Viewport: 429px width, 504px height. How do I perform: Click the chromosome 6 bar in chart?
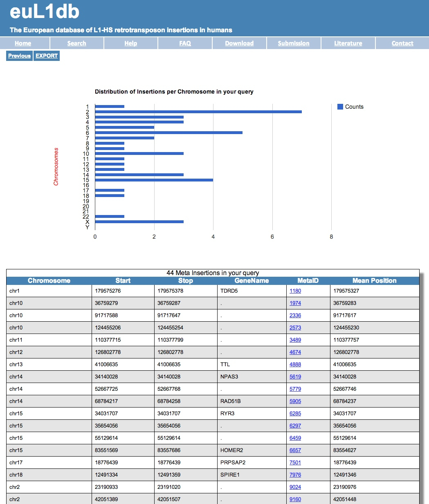(x=168, y=132)
